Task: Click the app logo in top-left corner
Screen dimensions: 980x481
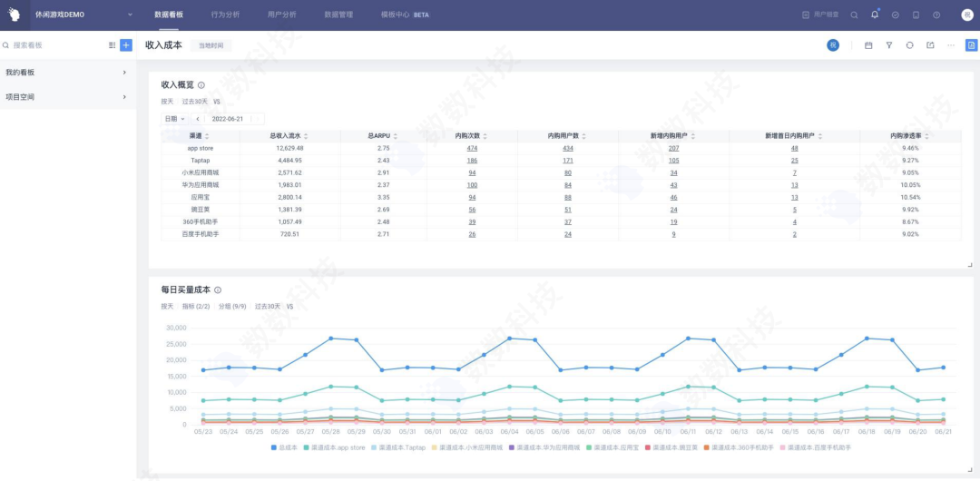Action: [x=13, y=15]
